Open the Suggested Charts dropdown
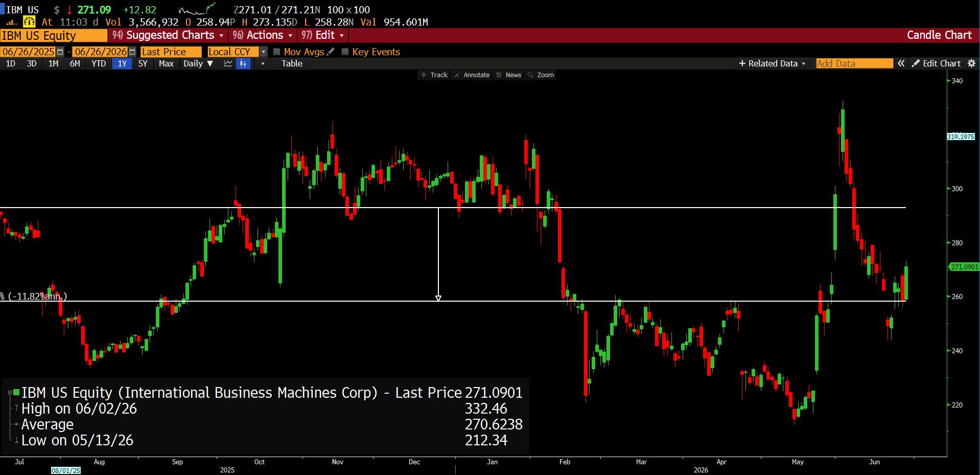Viewport: 980px width, 475px height. click(168, 35)
